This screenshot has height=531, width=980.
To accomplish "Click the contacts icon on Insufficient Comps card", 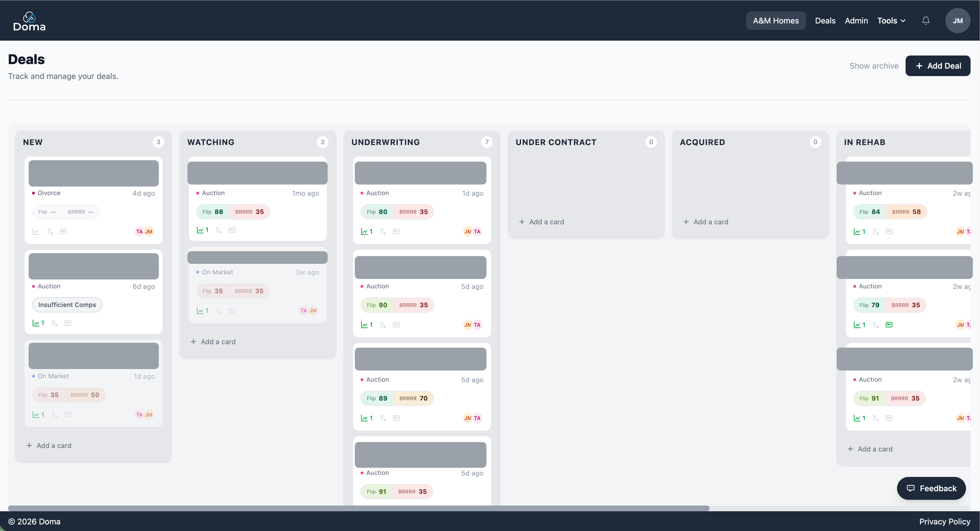I will point(54,323).
